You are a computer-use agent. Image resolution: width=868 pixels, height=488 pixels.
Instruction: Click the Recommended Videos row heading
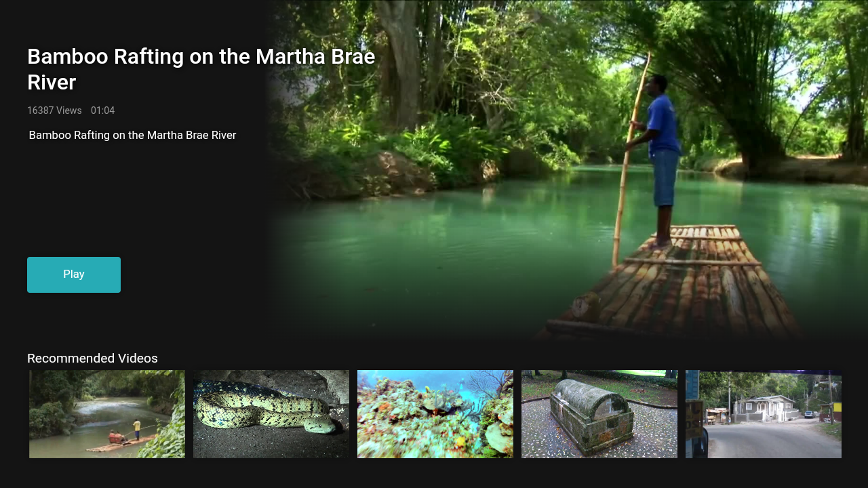pyautogui.click(x=92, y=359)
